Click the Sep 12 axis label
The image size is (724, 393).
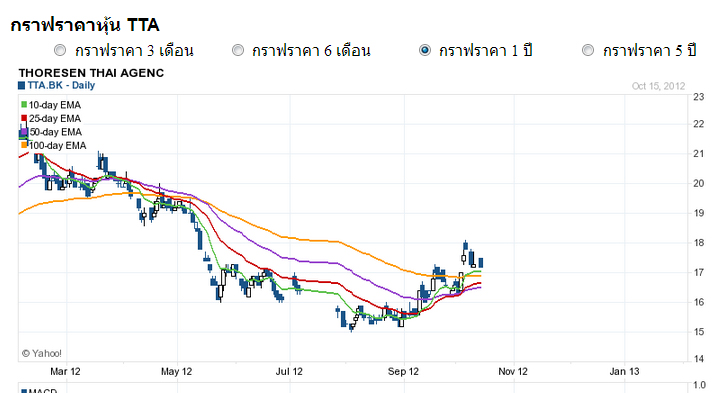403,371
